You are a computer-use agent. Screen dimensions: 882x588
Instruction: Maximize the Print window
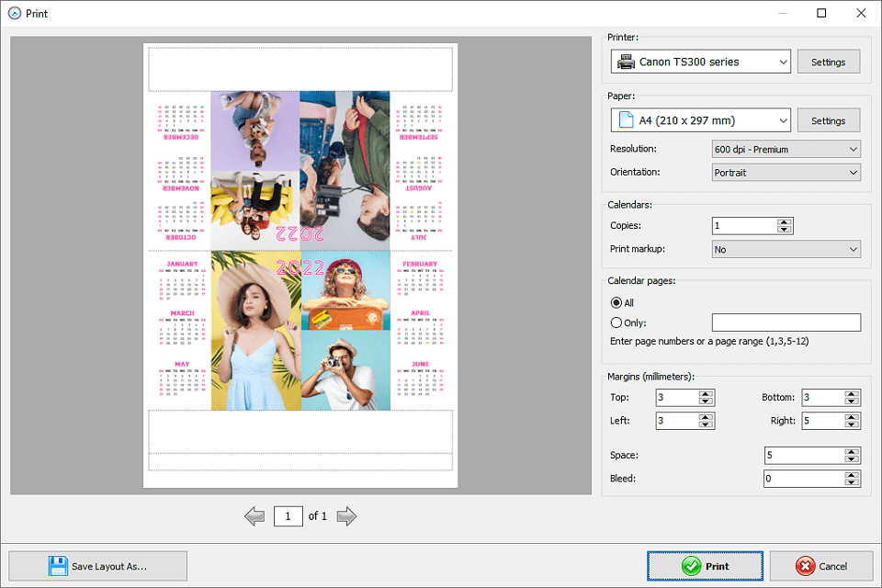tap(821, 13)
